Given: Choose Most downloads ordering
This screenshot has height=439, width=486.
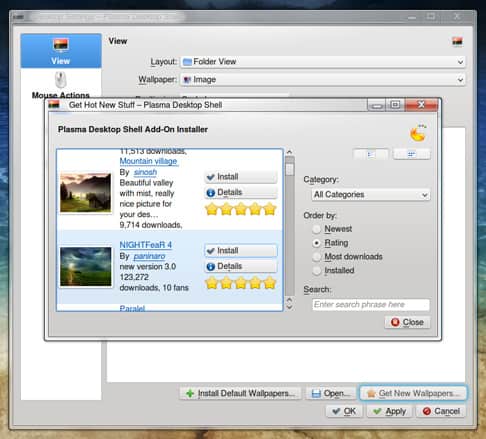Looking at the screenshot, I should 348,257.
